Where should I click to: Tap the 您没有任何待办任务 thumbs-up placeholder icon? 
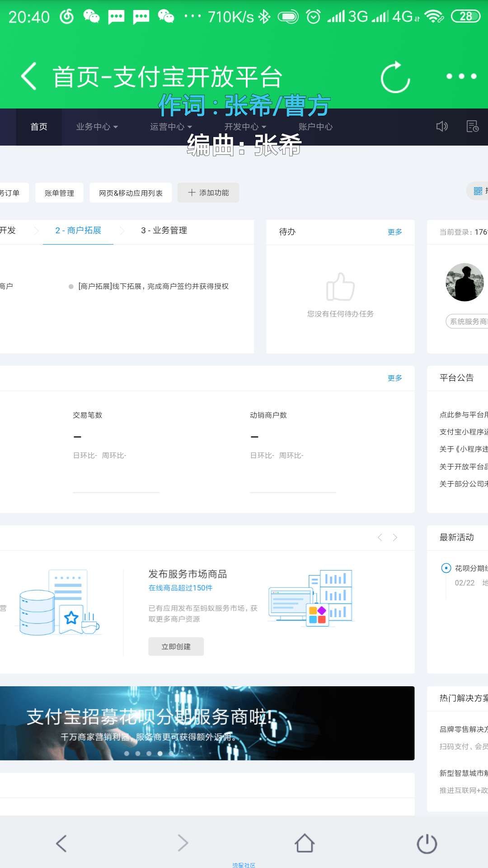[340, 287]
